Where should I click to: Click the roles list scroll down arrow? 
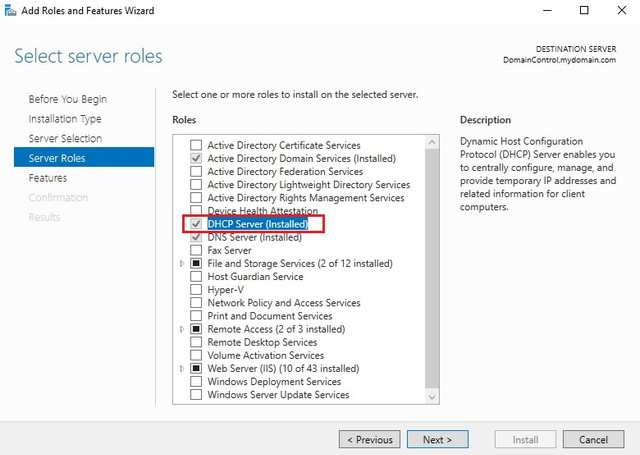pos(432,397)
